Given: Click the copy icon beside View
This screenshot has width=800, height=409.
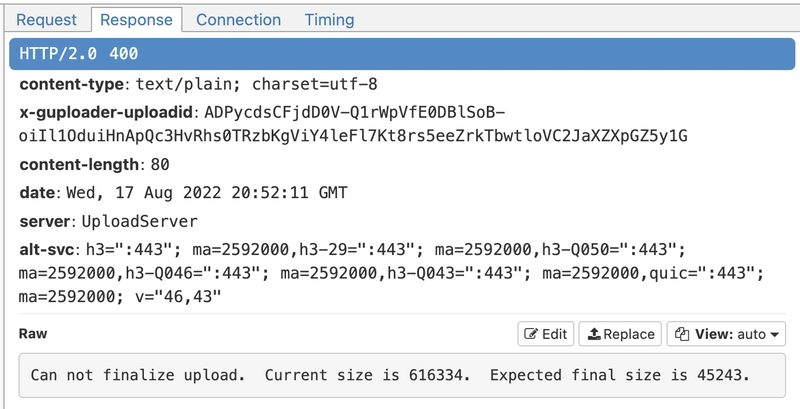Looking at the screenshot, I should click(x=682, y=334).
